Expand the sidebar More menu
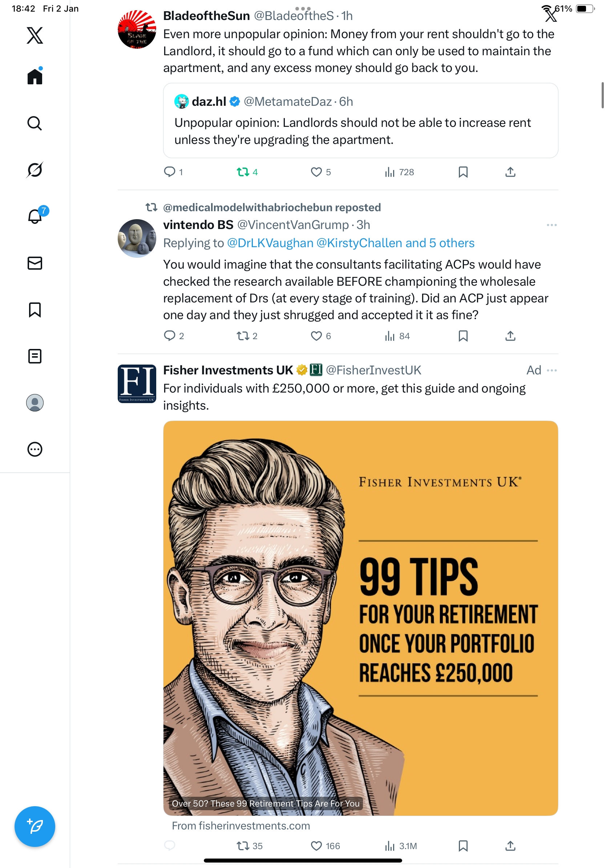606x868 pixels. [35, 449]
